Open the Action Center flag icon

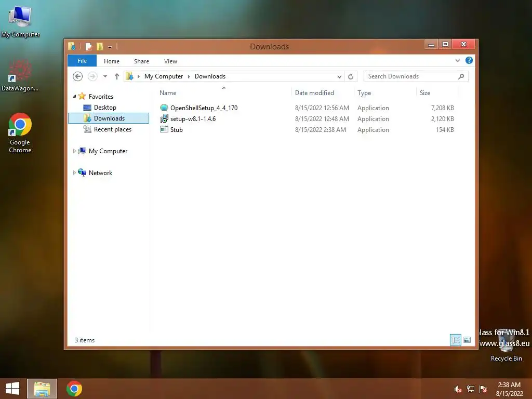coord(483,389)
